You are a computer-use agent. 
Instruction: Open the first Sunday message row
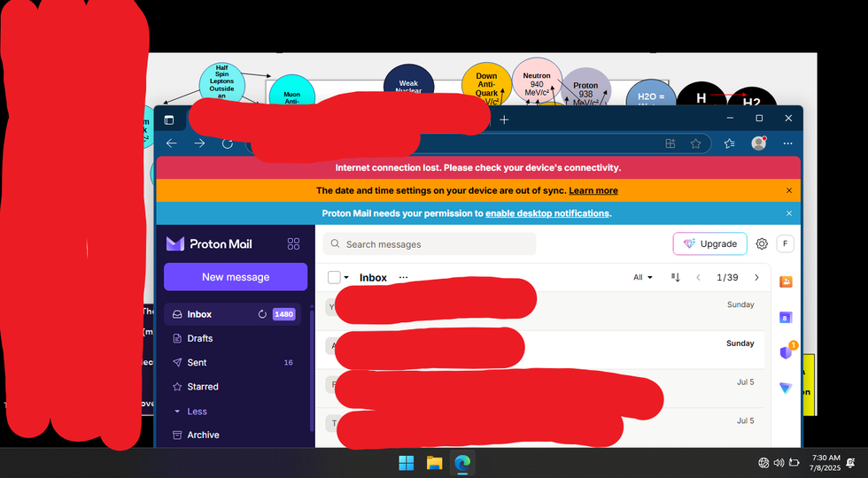point(542,312)
